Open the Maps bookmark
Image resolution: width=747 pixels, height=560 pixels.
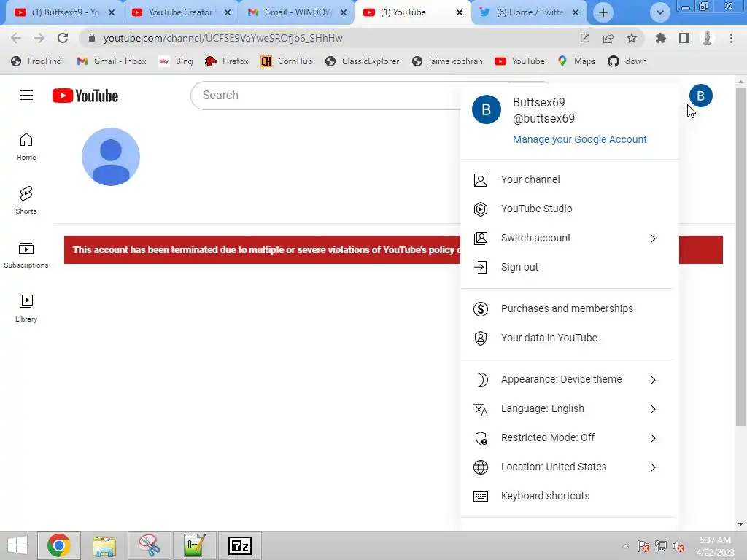(576, 61)
